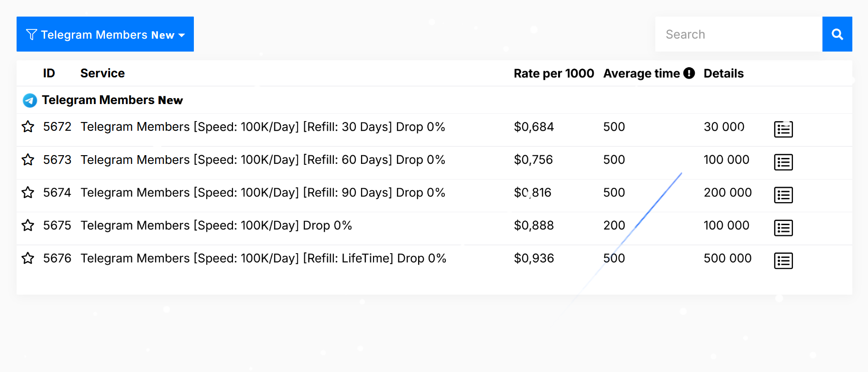
Task: Select the 90 Days refill service name
Action: point(262,192)
